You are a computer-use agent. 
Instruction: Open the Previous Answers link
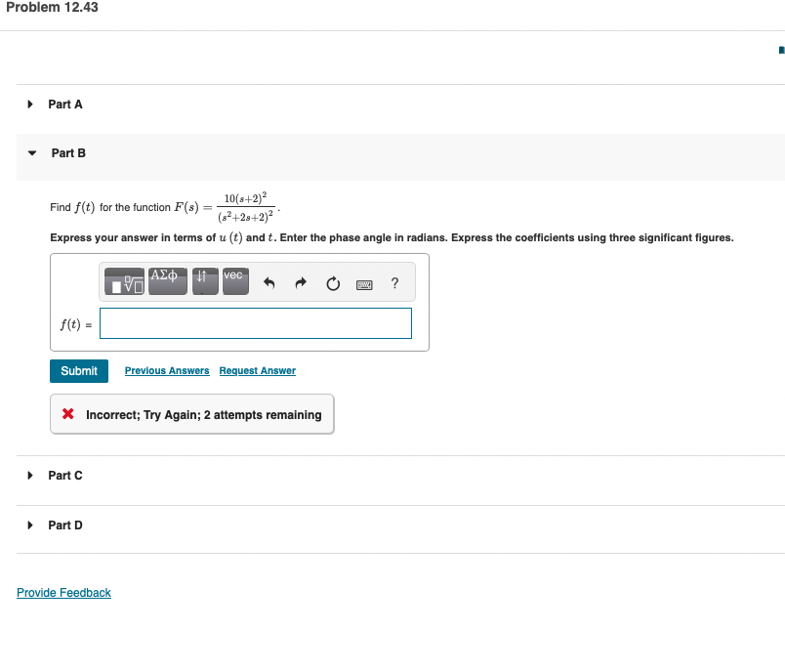tap(167, 371)
